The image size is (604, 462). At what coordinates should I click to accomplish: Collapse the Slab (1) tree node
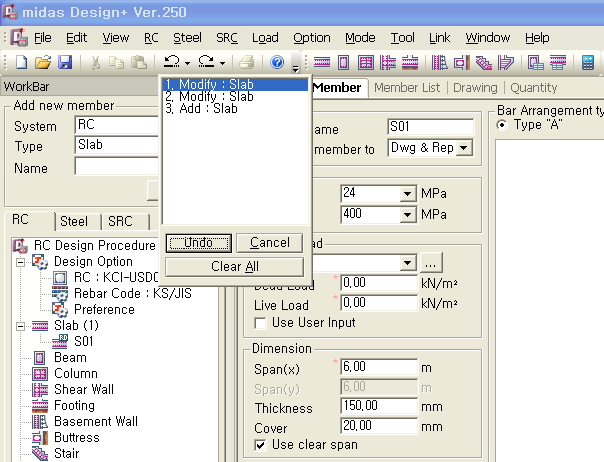click(20, 326)
